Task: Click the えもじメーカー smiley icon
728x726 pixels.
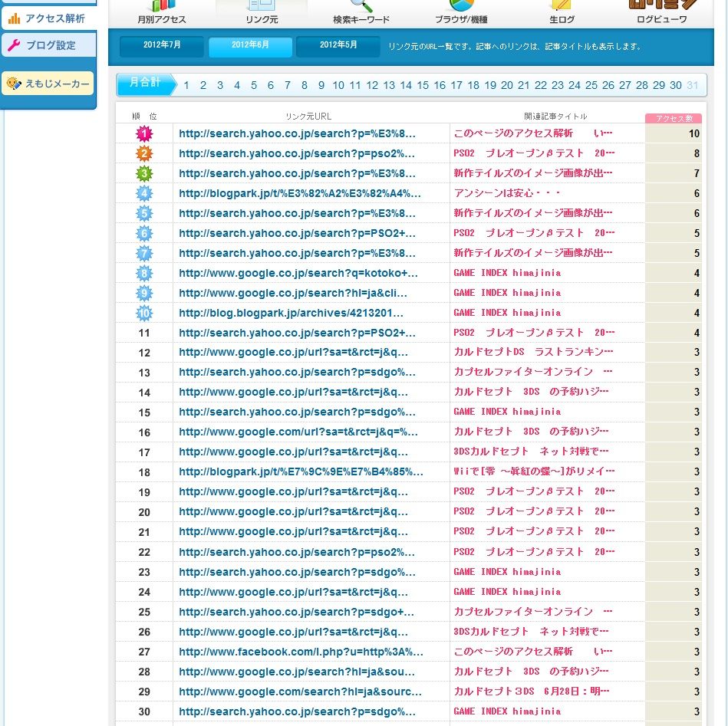Action: 14,84
